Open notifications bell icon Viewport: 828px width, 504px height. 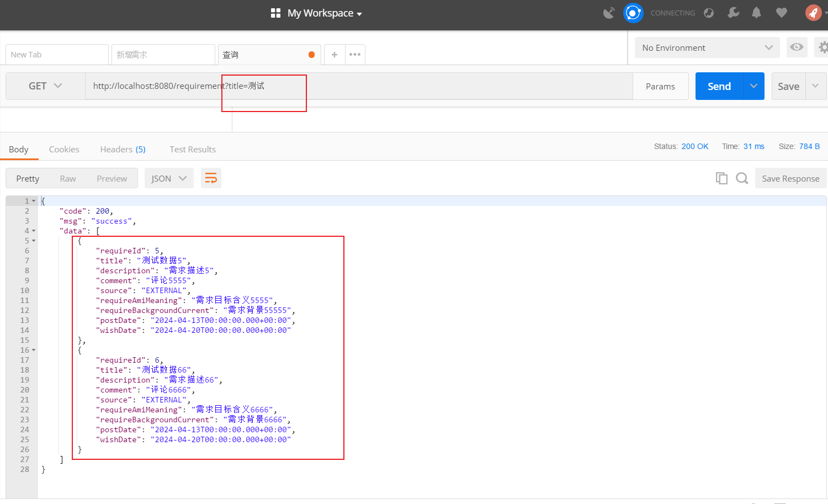pyautogui.click(x=756, y=13)
